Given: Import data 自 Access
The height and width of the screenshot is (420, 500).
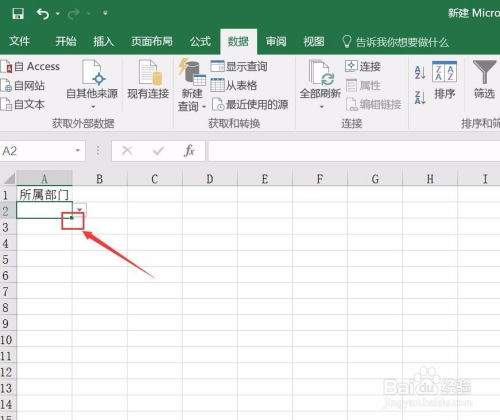Looking at the screenshot, I should (x=30, y=66).
